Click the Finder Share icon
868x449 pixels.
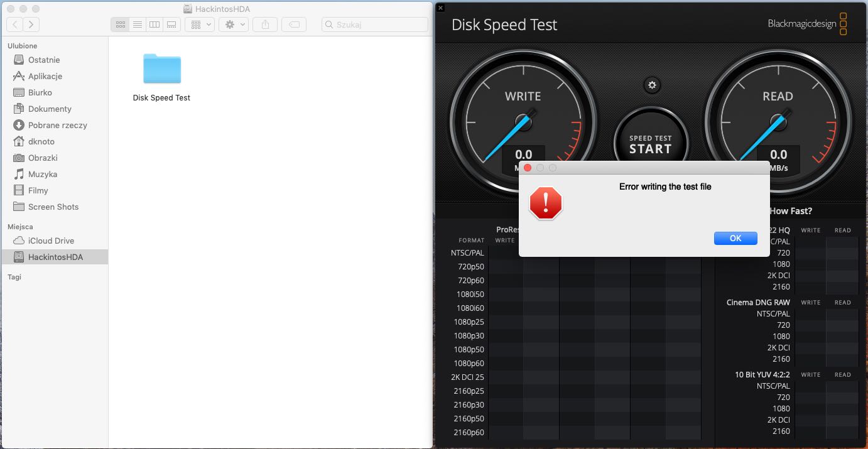[x=266, y=24]
